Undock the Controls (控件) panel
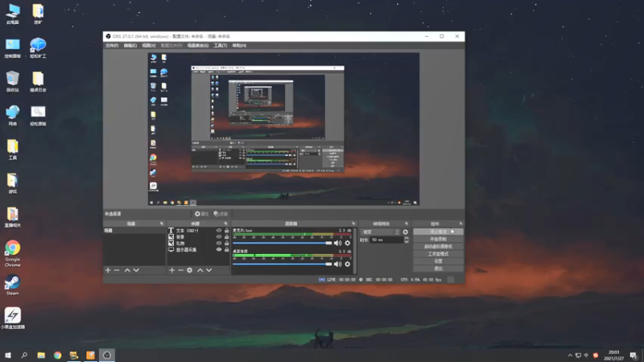 (x=460, y=224)
